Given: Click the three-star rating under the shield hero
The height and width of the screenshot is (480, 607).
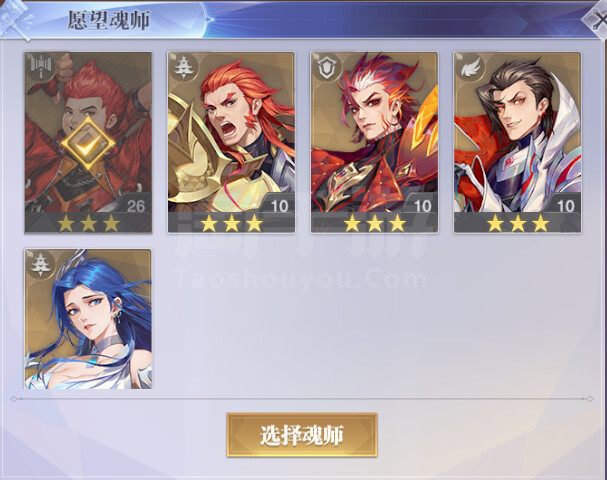Looking at the screenshot, I should [374, 223].
